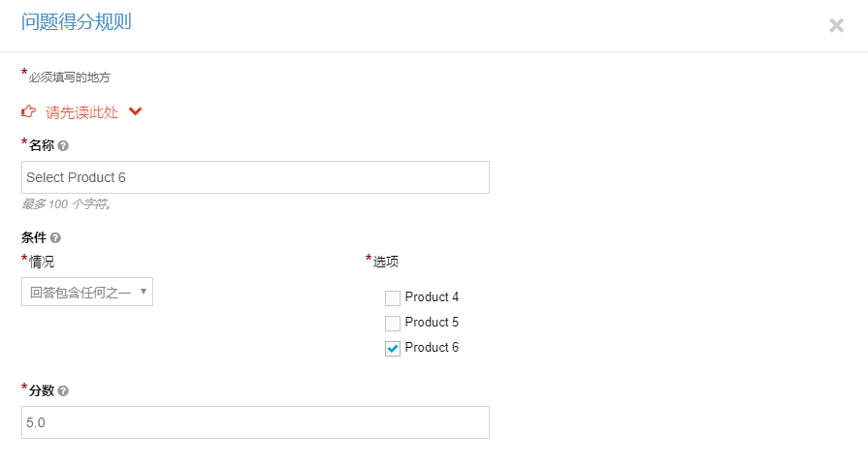Click the dropdown arrow in 情况 selector
This screenshot has height=466, width=868.
click(144, 292)
